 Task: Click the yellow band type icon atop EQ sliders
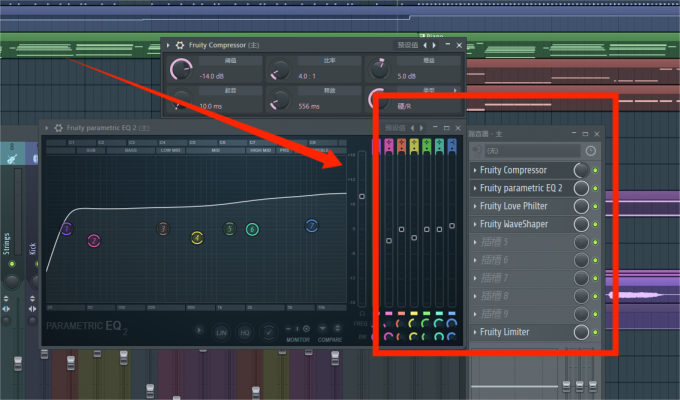point(414,146)
